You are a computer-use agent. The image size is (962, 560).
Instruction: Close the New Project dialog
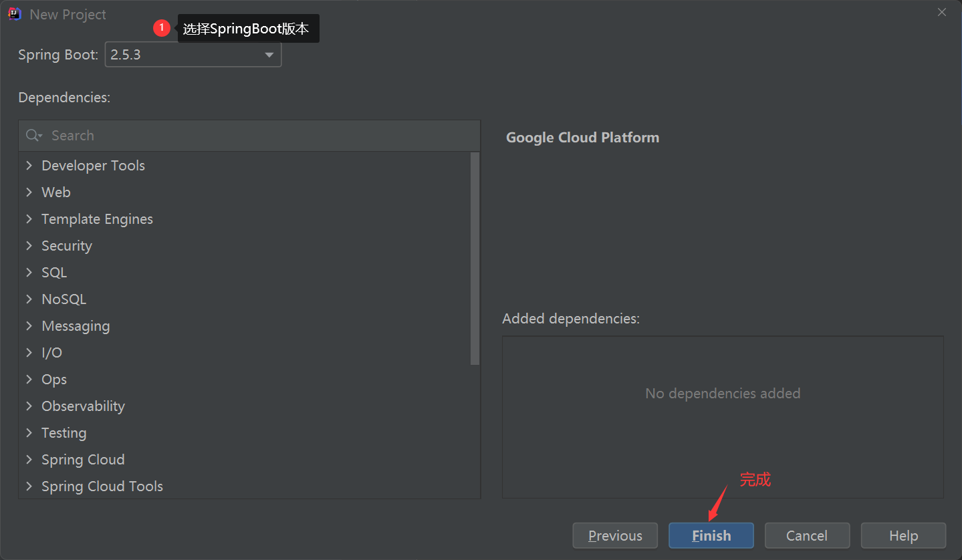pyautogui.click(x=941, y=12)
